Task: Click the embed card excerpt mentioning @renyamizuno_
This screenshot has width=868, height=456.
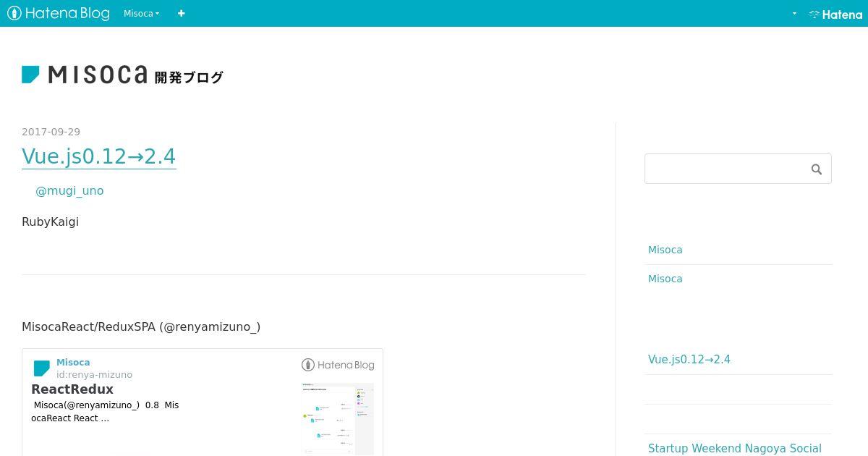Action: point(105,411)
